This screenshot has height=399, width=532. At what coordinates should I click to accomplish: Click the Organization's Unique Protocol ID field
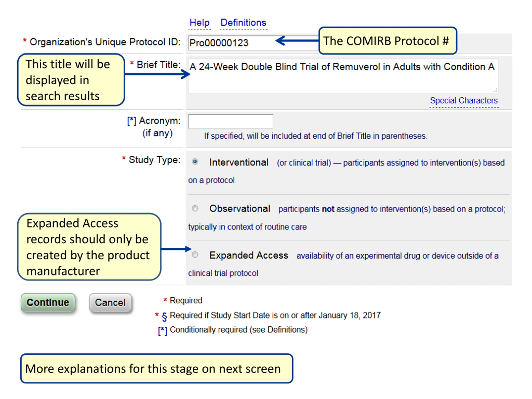point(254,43)
